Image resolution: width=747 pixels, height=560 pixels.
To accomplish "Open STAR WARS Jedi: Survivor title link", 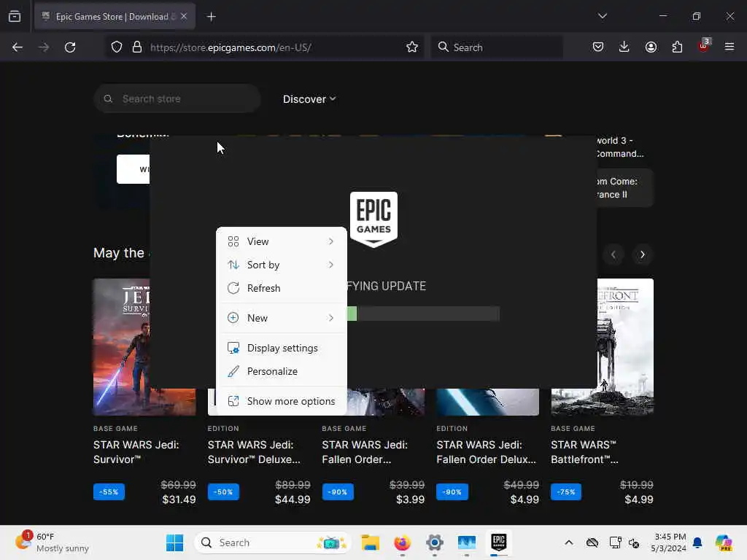I will (136, 452).
